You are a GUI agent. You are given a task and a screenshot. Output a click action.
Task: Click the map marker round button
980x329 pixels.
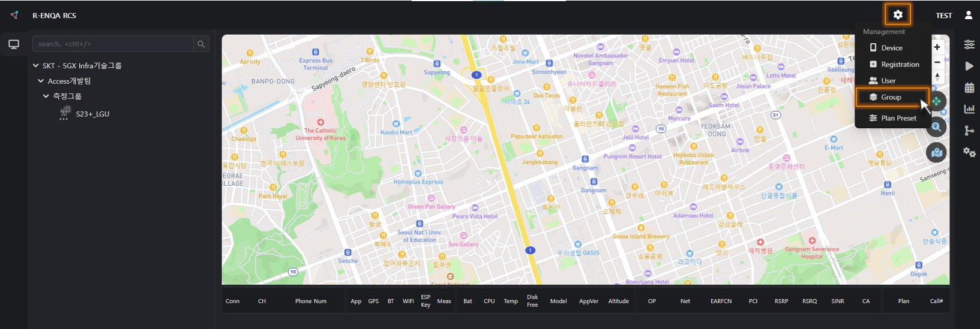[x=936, y=153]
